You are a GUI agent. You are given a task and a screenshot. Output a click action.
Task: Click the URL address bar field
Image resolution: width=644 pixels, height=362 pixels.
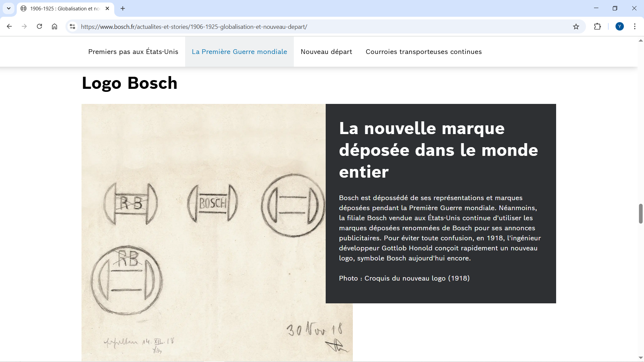click(302, 26)
